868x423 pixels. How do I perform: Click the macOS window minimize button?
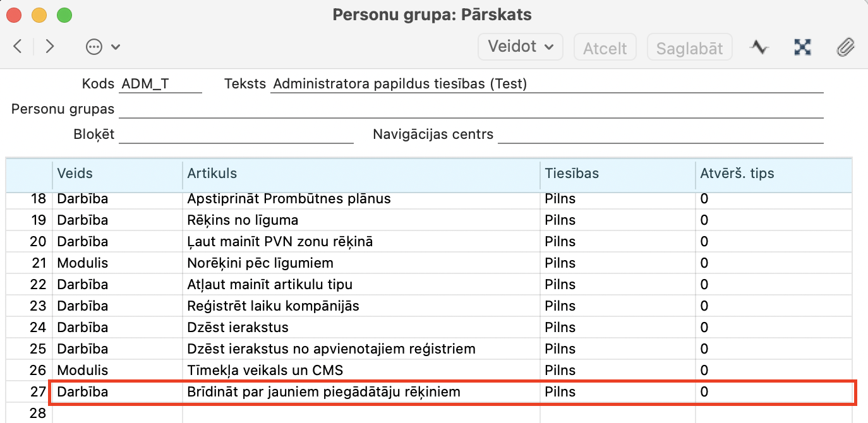coord(39,14)
